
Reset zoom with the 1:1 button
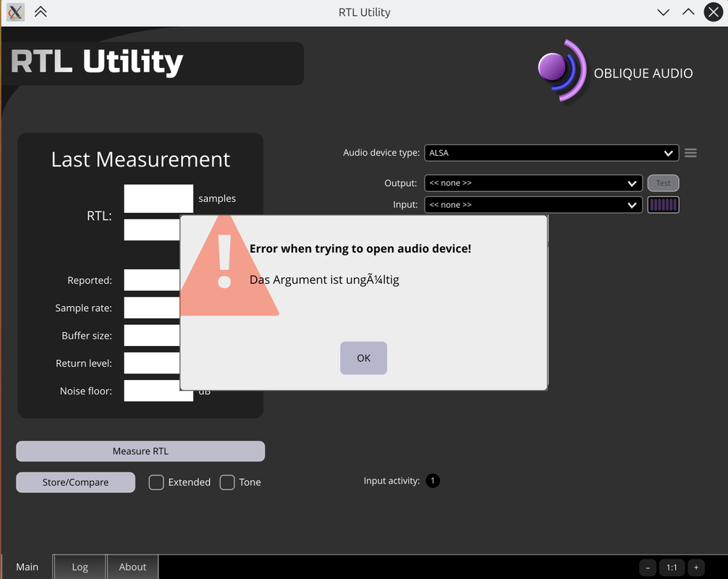pos(672,567)
